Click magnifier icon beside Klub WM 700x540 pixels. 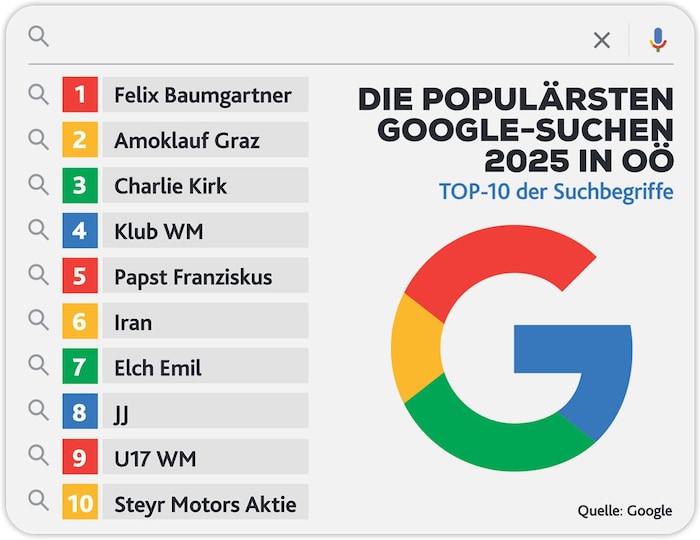pyautogui.click(x=38, y=230)
